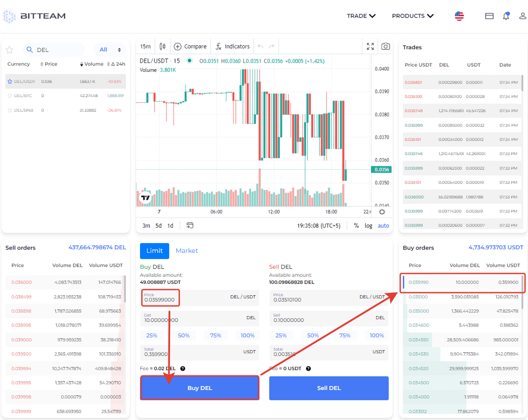This screenshot has width=528, height=420.
Task: Open go-to-date calendar icon
Action: 190,225
